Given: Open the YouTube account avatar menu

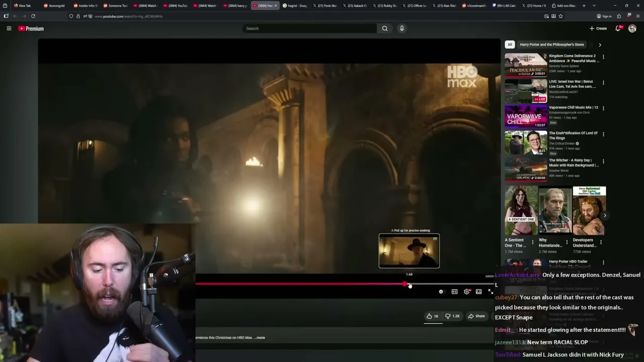Looking at the screenshot, I should tap(632, 29).
